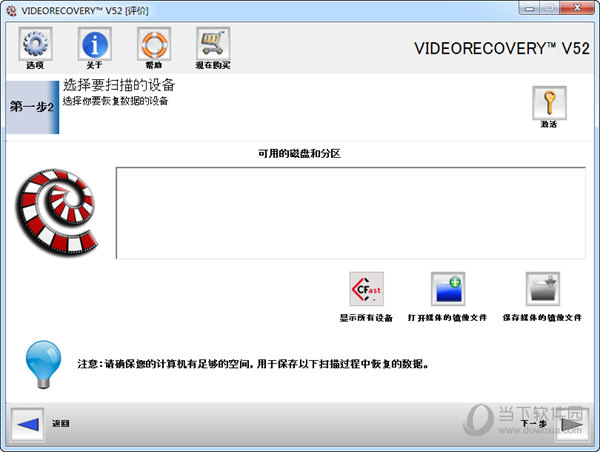Click the CFast 显示所有设备 icon
Viewport: 600px width, 452px height.
click(366, 289)
